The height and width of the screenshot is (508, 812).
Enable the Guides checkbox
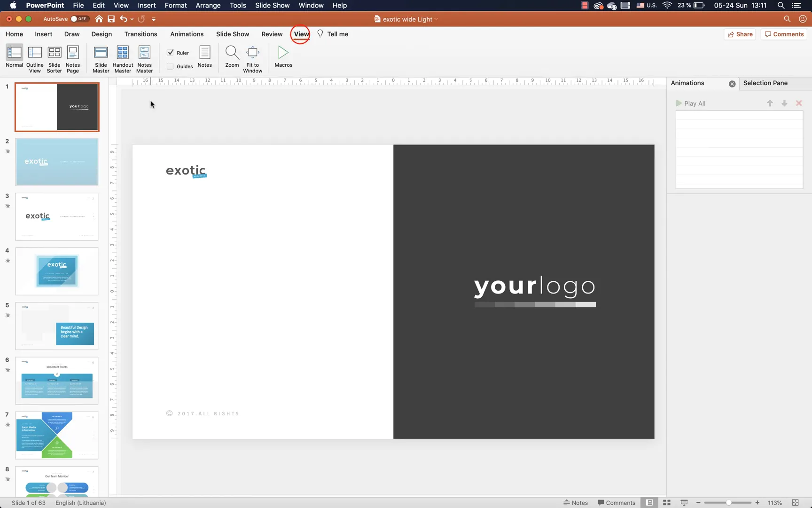pos(171,66)
